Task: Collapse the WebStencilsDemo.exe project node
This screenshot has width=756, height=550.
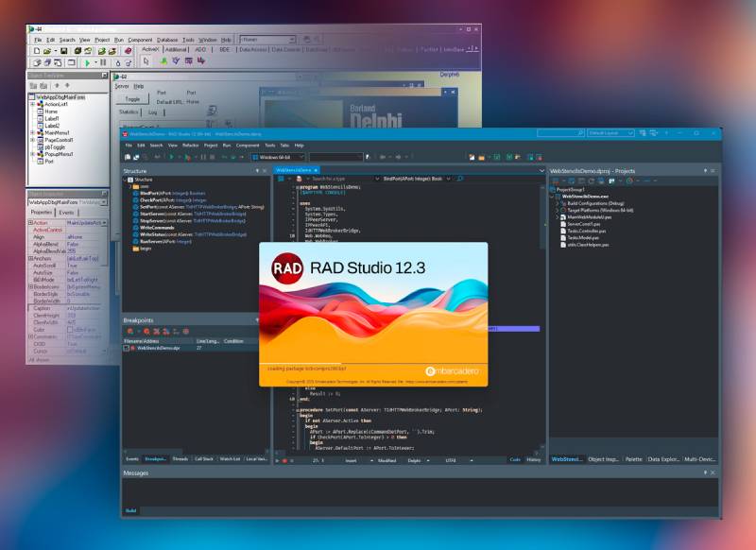Action: (x=553, y=197)
